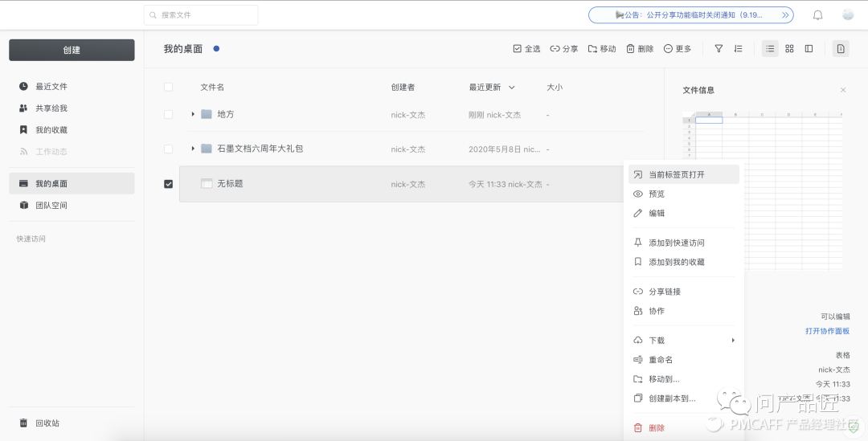
Task: Uncheck the 无标题 file checkbox
Action: [x=168, y=184]
